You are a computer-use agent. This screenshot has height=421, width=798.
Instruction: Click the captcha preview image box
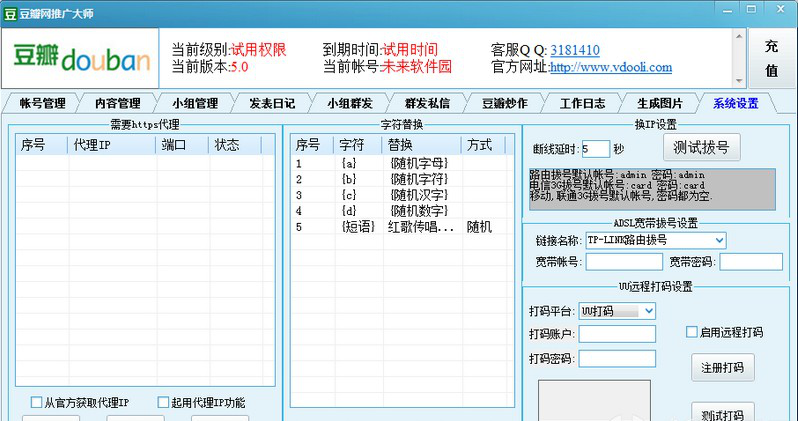(x=594, y=400)
